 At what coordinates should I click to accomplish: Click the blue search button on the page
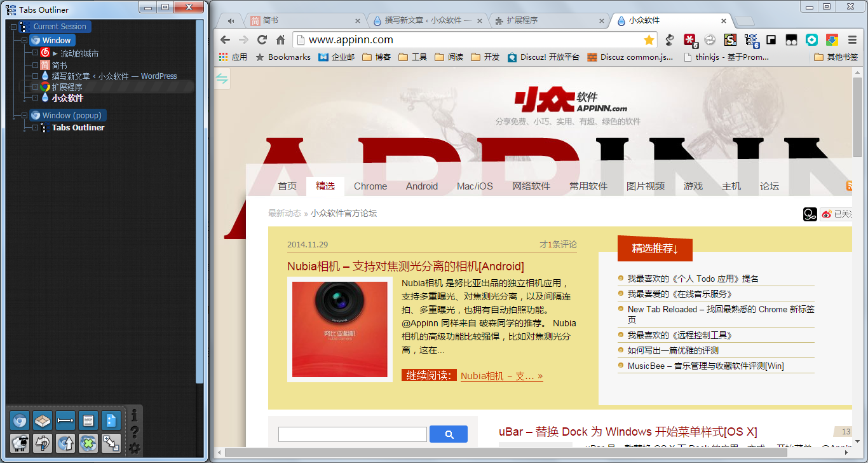coord(449,434)
